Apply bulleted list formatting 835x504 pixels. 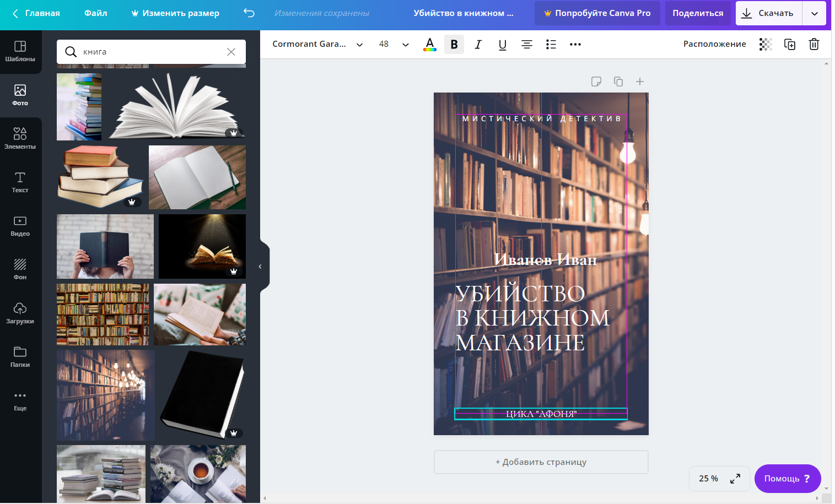coord(551,44)
